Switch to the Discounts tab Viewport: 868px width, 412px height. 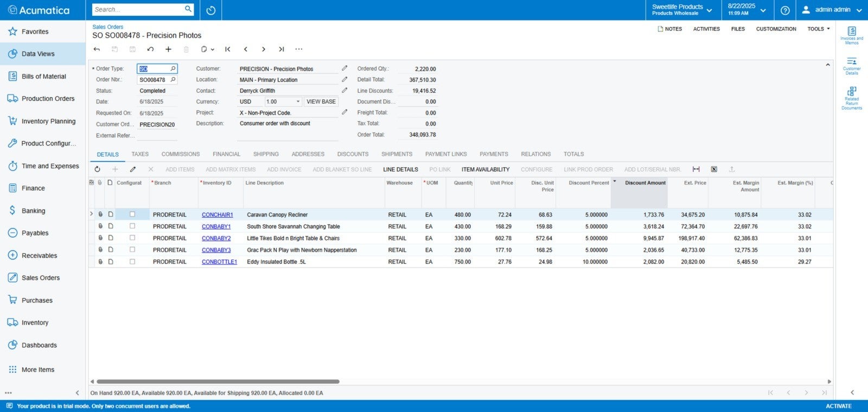(353, 154)
